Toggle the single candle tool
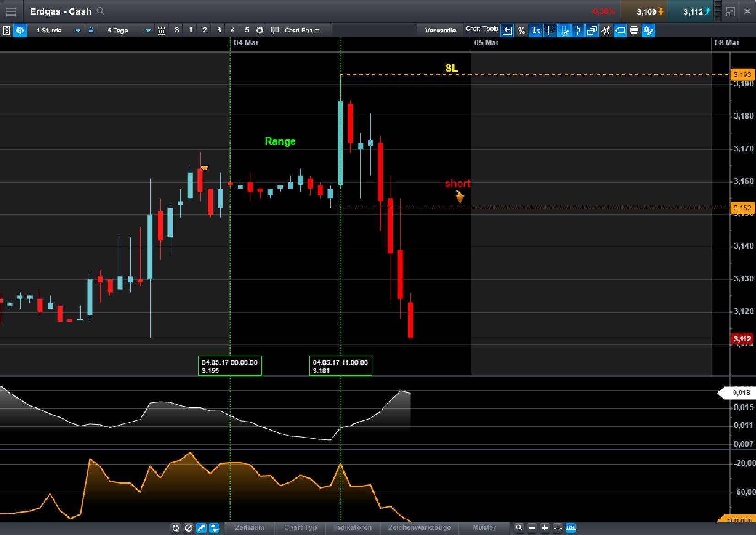This screenshot has height=535, width=756. tap(578, 31)
